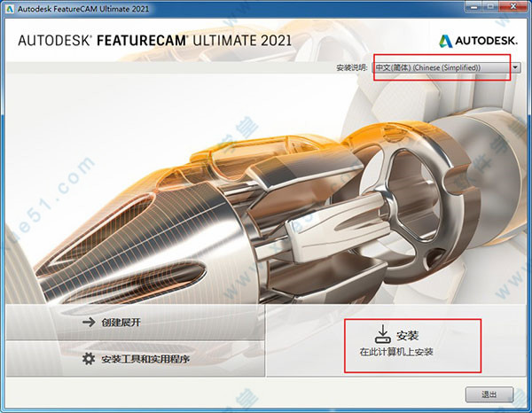Screen dimensions: 532x413
Task: Click the turbine product hero image
Action: pyautogui.click(x=266, y=195)
